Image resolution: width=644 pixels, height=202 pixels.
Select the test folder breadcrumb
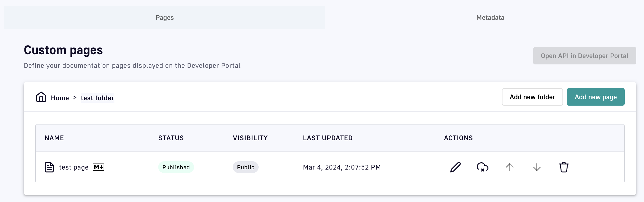(97, 98)
